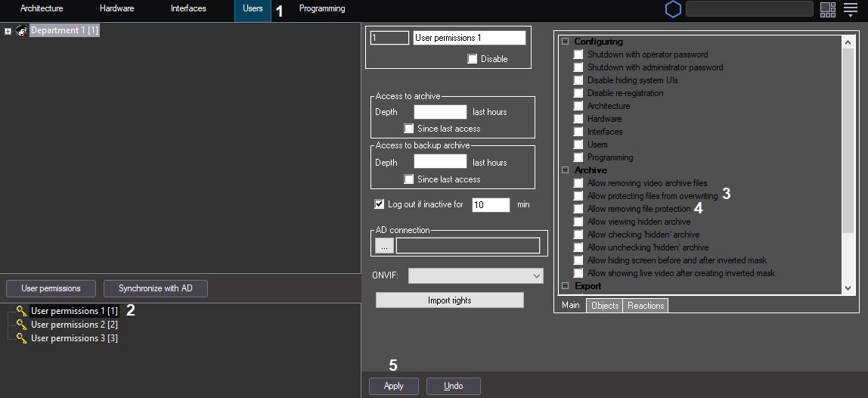Toggle Log out if inactive checkbox
The height and width of the screenshot is (398, 868).
click(x=380, y=204)
